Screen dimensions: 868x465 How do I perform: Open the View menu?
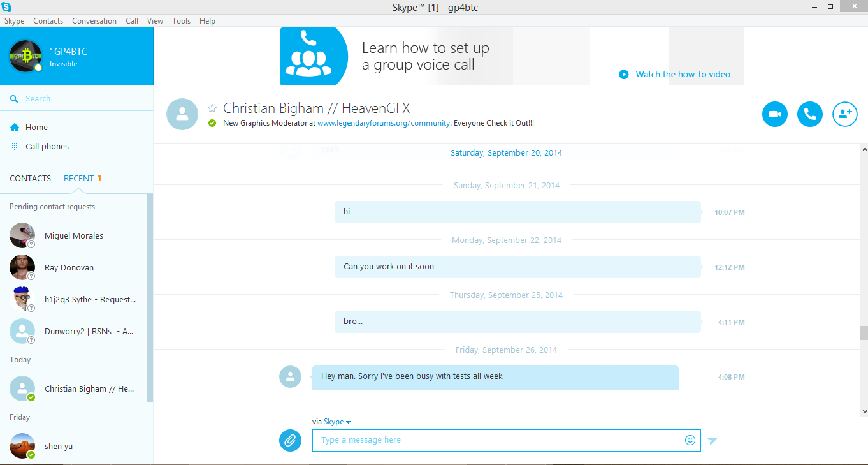click(156, 21)
